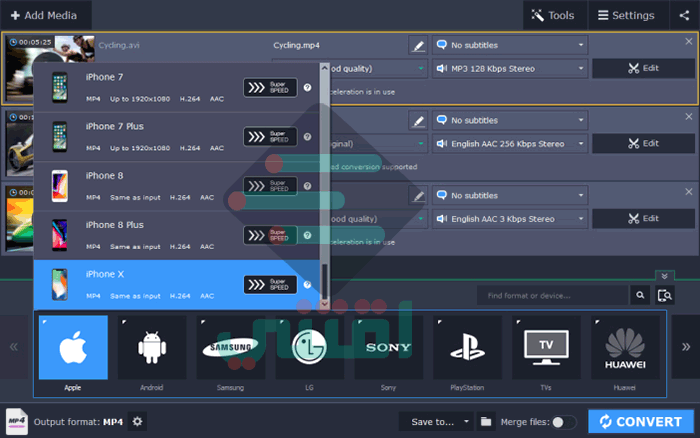
Task: Open the English AAC 3 Kbps Stereo dropdown
Action: 510,219
